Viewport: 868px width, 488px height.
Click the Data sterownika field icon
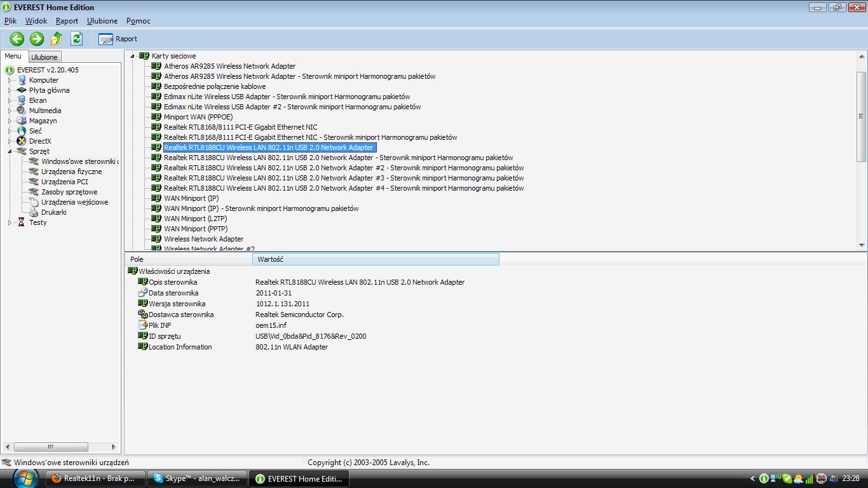coord(143,293)
